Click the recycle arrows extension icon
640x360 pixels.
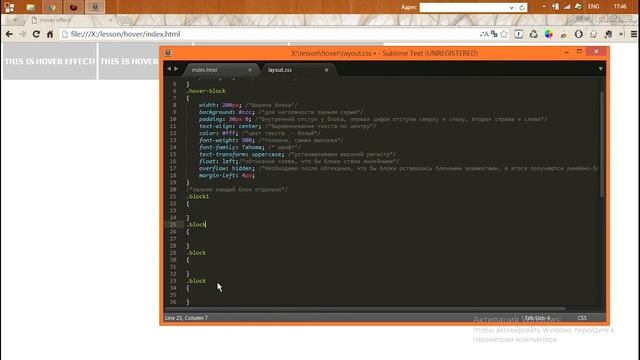(533, 34)
